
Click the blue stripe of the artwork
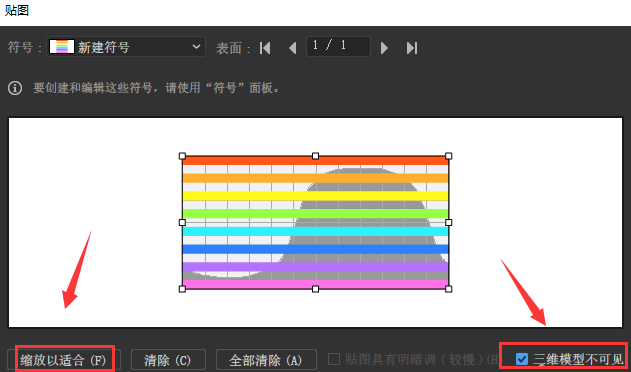point(316,249)
